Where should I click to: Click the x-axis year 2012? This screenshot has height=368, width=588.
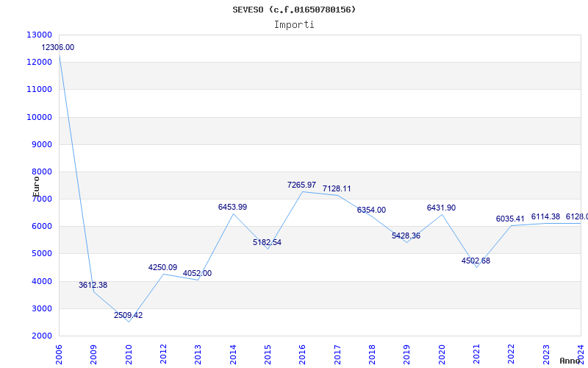tap(163, 354)
